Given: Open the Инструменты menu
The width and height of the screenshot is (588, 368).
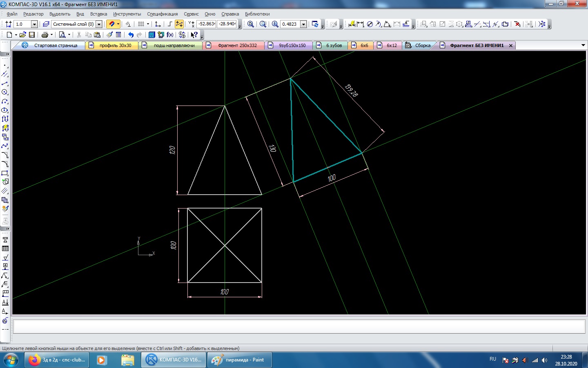Looking at the screenshot, I should pyautogui.click(x=127, y=14).
